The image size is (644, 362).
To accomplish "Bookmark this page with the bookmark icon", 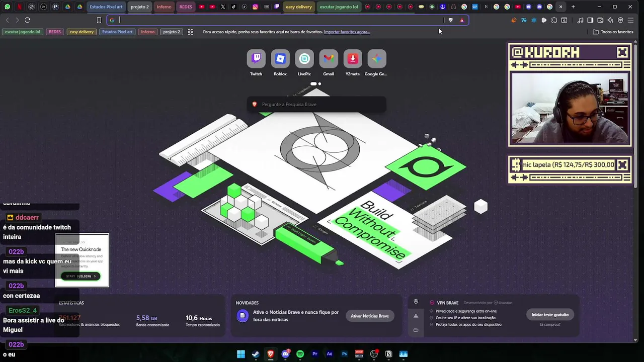I will [x=99, y=20].
